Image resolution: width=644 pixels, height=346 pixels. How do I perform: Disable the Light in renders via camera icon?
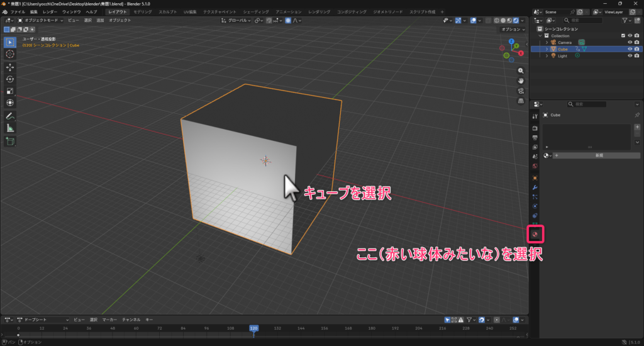click(637, 56)
